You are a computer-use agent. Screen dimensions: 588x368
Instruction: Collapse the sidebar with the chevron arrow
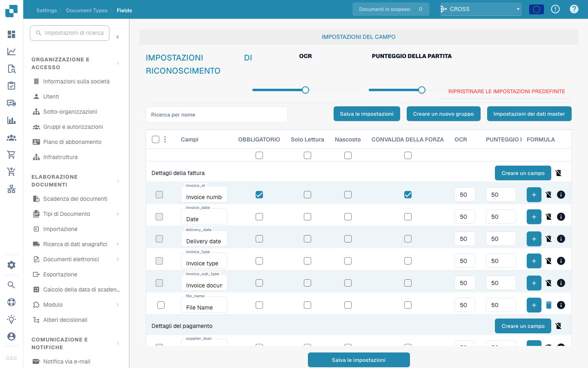(118, 37)
